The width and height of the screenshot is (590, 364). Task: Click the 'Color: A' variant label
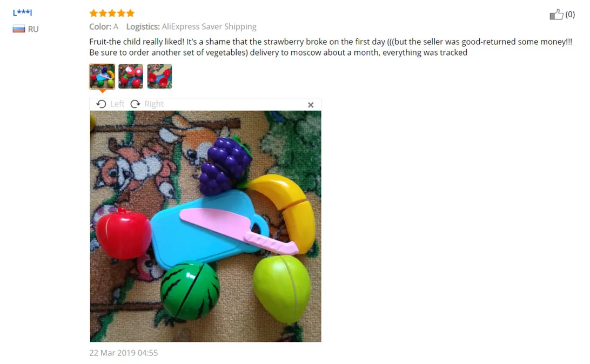click(104, 26)
